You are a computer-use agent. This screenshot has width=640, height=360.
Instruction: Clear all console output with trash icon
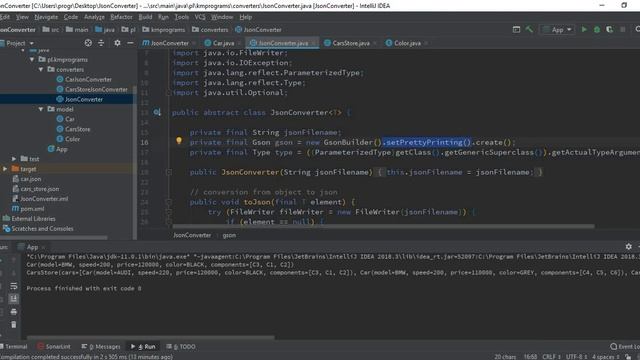(x=13, y=324)
